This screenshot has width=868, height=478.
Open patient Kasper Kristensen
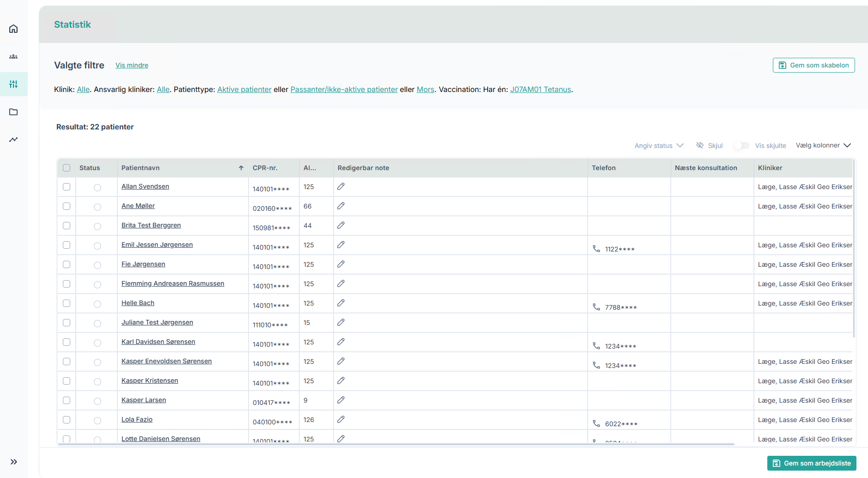coord(150,380)
